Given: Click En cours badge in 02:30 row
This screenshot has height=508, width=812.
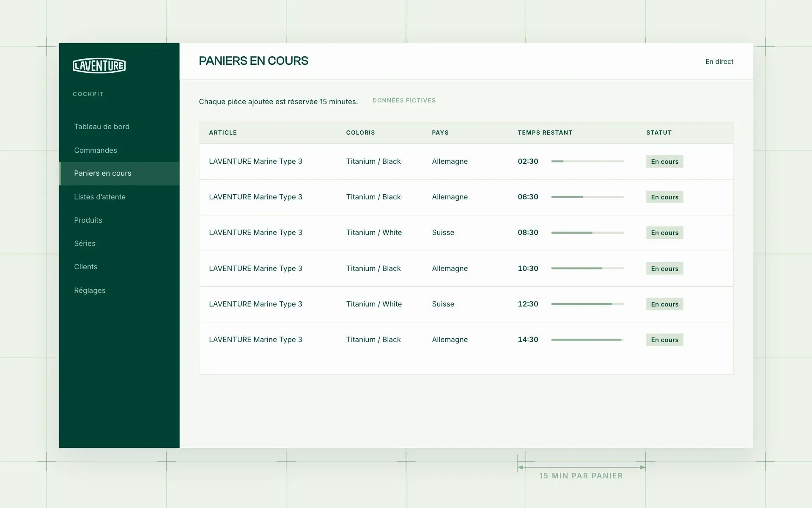Looking at the screenshot, I should pos(665,161).
